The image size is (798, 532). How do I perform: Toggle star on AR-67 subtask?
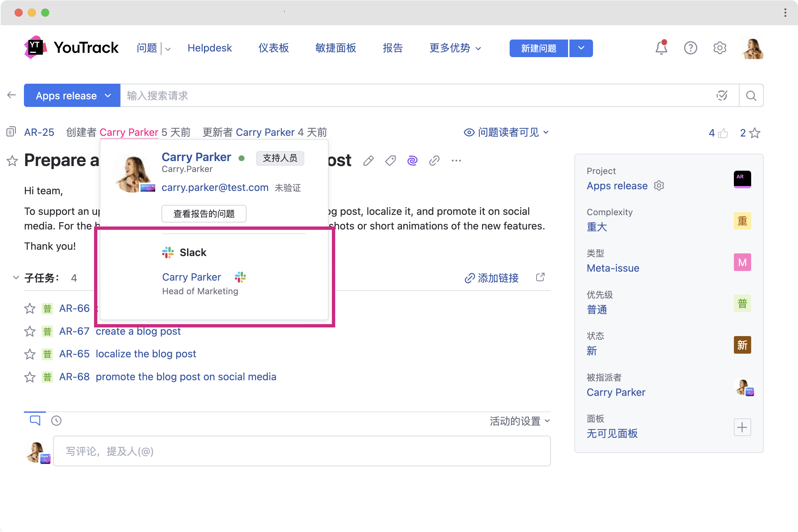(x=30, y=331)
